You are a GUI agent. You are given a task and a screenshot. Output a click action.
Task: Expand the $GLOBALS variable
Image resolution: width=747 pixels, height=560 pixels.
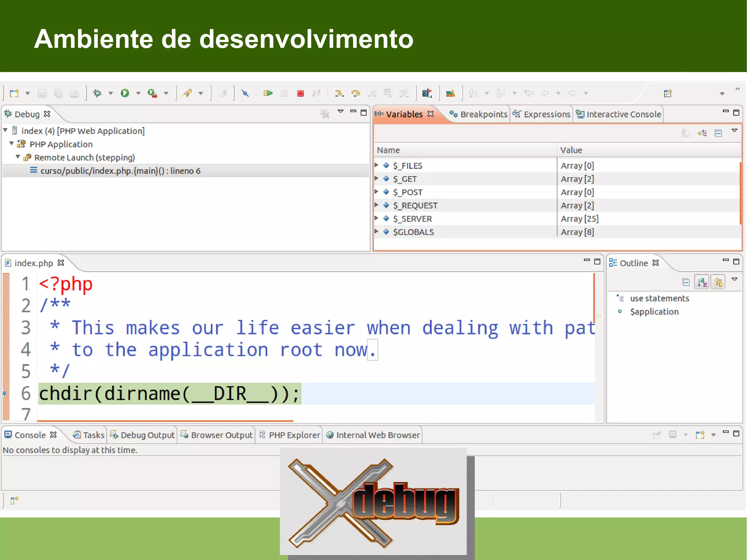(x=376, y=231)
